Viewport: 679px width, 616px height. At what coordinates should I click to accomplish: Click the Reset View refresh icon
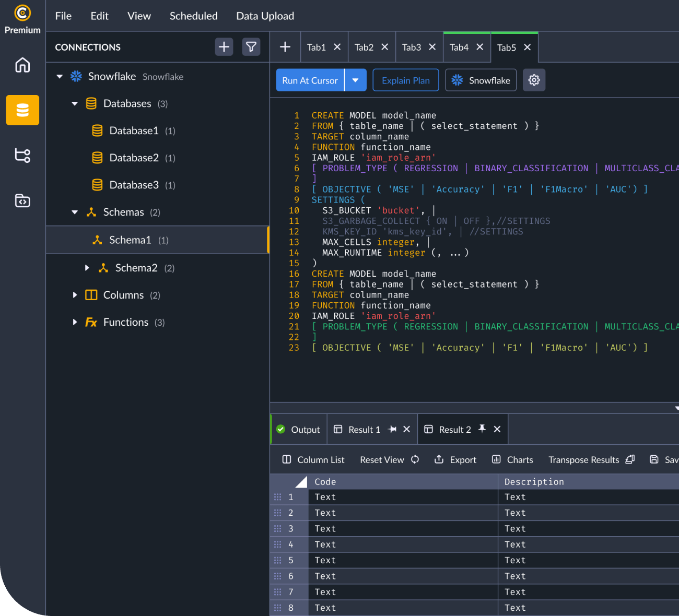coord(415,459)
